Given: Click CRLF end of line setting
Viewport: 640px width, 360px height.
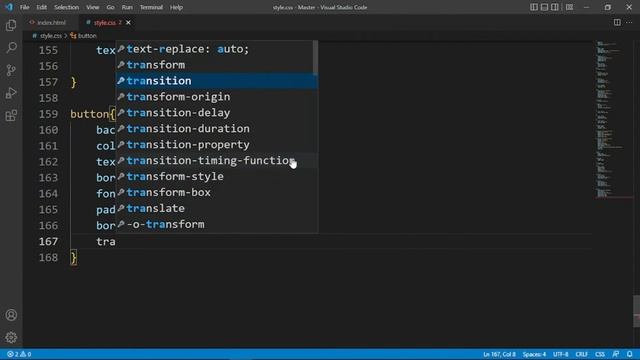Looking at the screenshot, I should coord(581,354).
